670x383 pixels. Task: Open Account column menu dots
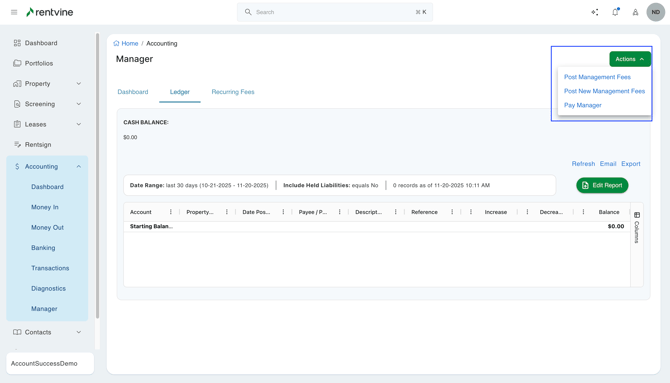point(170,212)
